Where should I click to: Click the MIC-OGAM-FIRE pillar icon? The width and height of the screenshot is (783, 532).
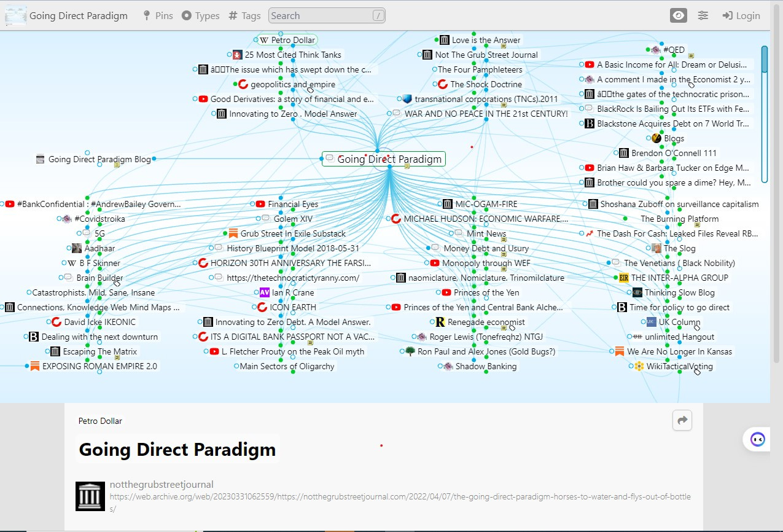click(448, 204)
